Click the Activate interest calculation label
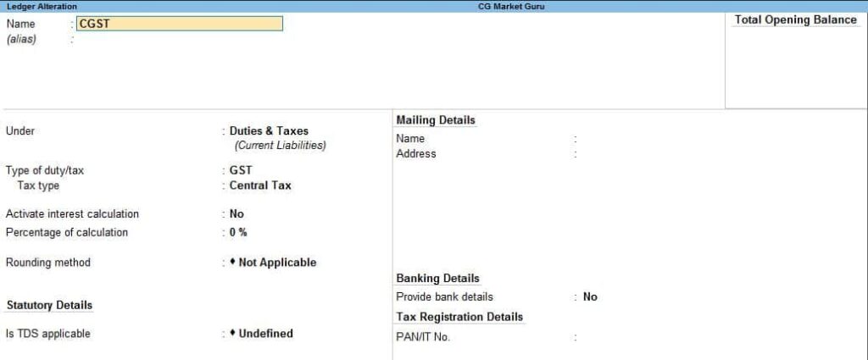868x360 pixels. click(x=72, y=213)
